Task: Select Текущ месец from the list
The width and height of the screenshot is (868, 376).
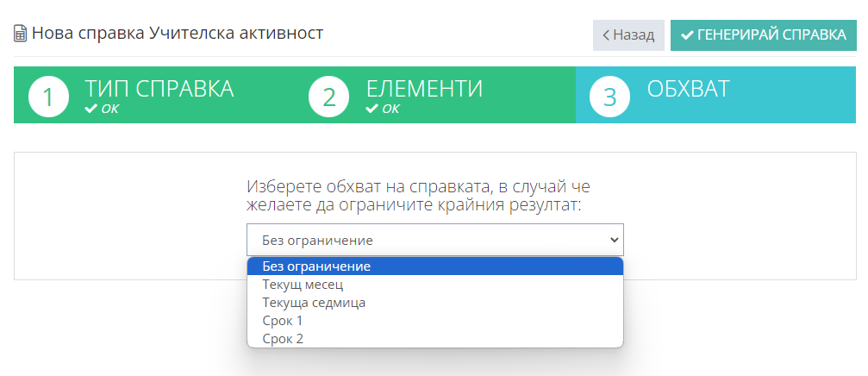Action: [434, 284]
